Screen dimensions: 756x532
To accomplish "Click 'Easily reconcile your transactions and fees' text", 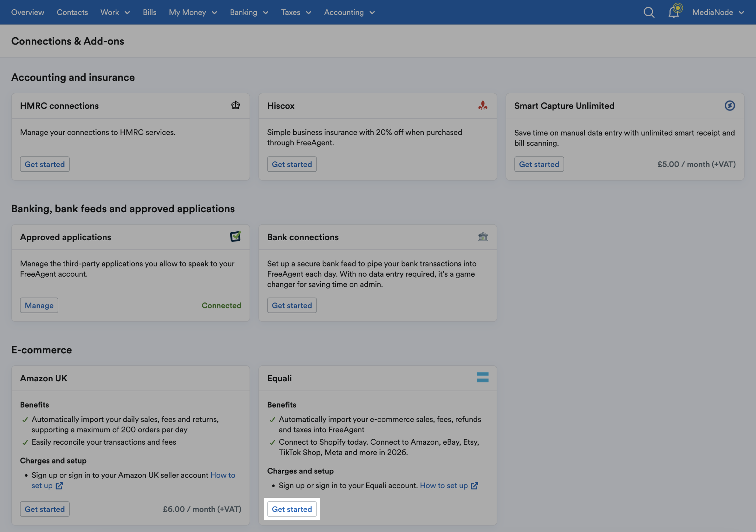I will pyautogui.click(x=104, y=442).
